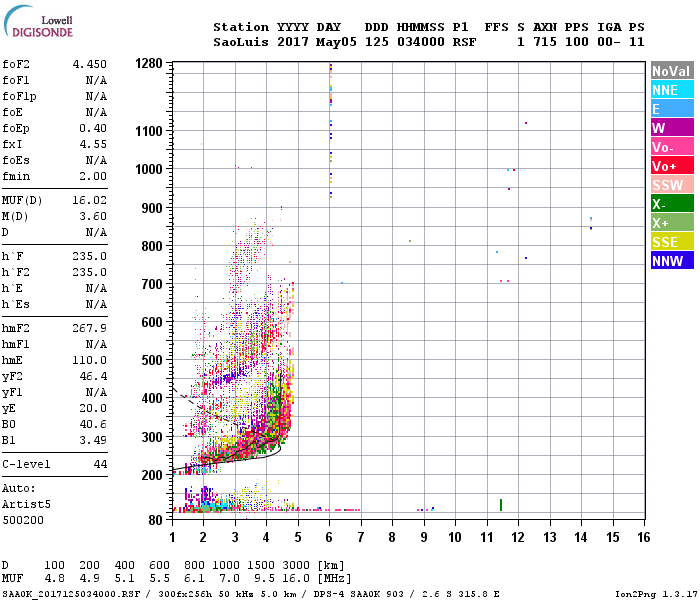700x600 pixels.
Task: Click the MUF 16.0 MHz table value
Action: coord(296,579)
